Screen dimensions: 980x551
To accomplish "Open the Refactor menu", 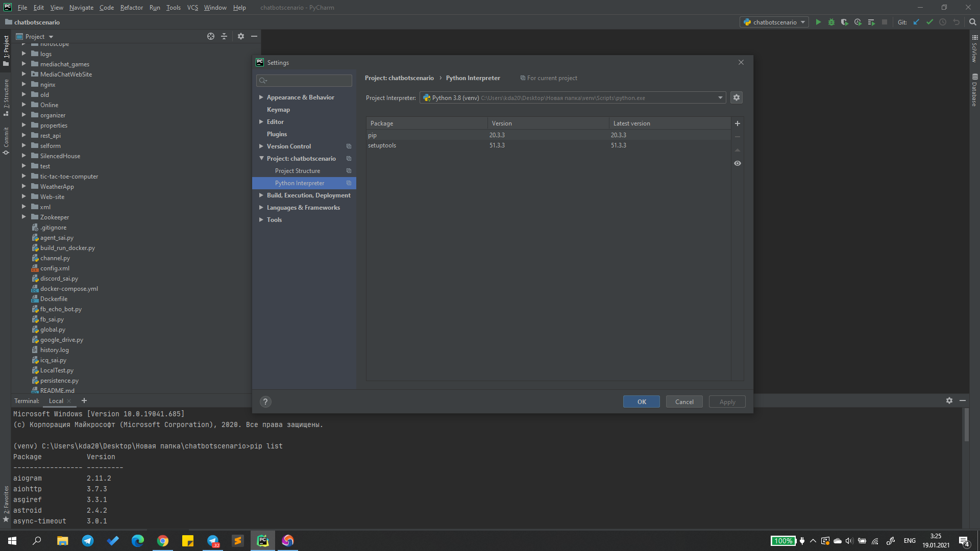I will coord(132,7).
